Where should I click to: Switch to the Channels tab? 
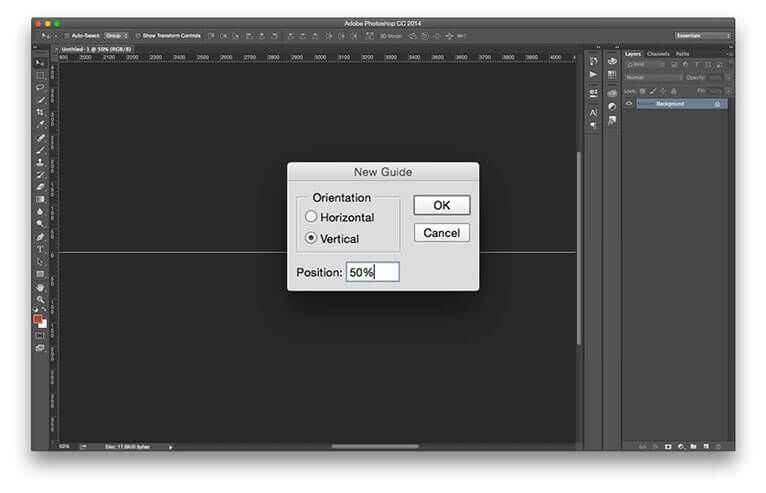[x=658, y=54]
